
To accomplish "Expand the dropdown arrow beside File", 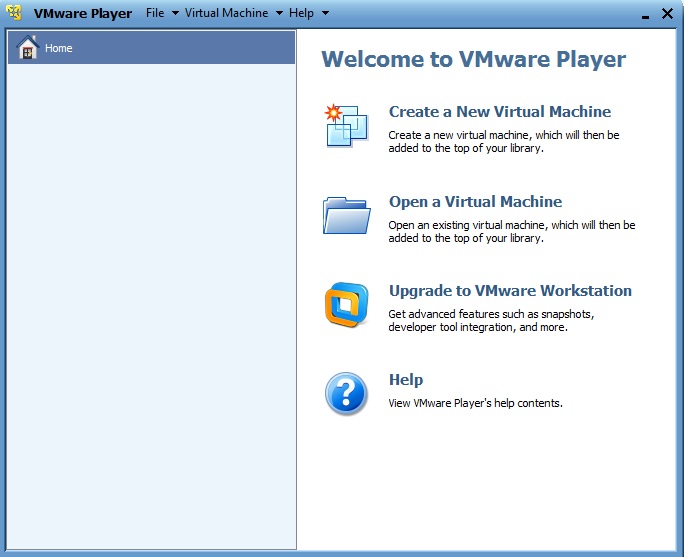I will pyautogui.click(x=175, y=14).
